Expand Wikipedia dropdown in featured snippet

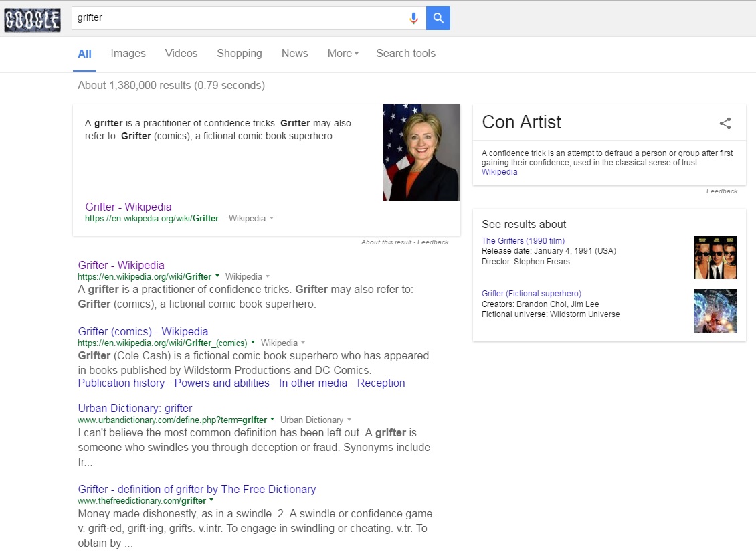[272, 218]
